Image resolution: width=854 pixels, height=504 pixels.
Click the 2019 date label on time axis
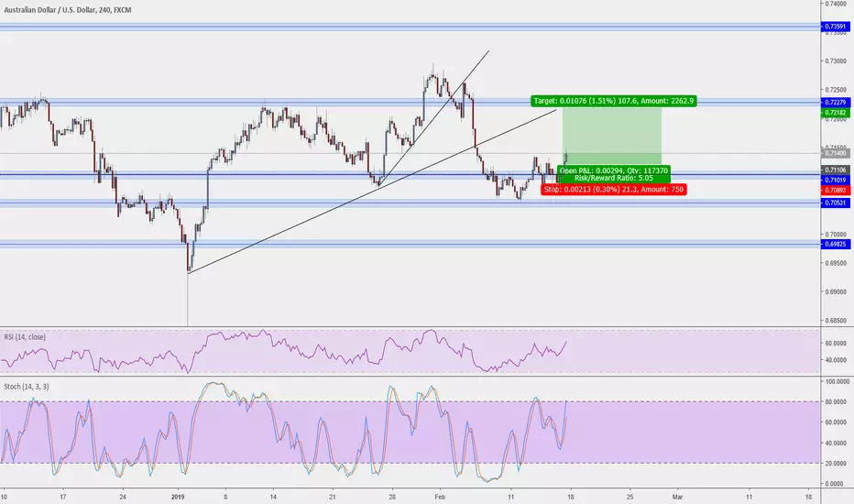tap(178, 497)
